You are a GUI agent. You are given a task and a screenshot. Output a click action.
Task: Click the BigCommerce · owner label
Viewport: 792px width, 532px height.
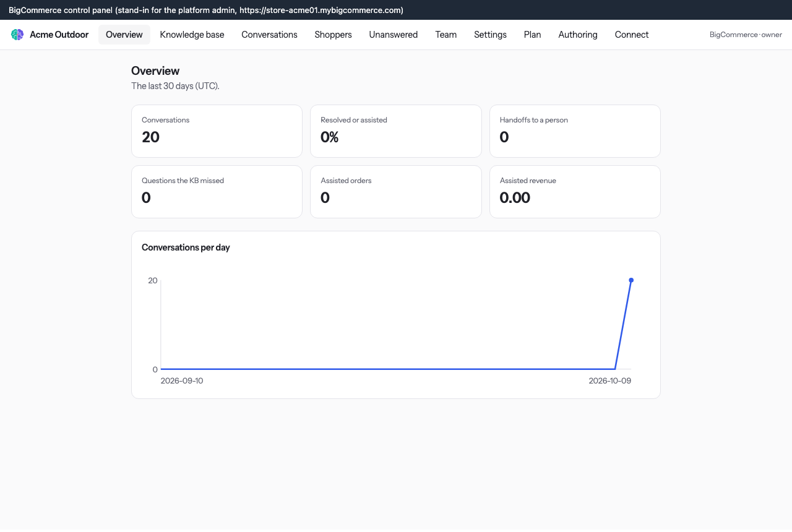pos(746,35)
